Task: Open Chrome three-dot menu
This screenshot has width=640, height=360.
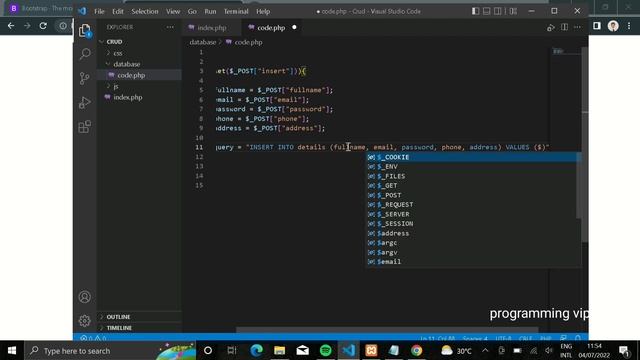Action: (629, 26)
